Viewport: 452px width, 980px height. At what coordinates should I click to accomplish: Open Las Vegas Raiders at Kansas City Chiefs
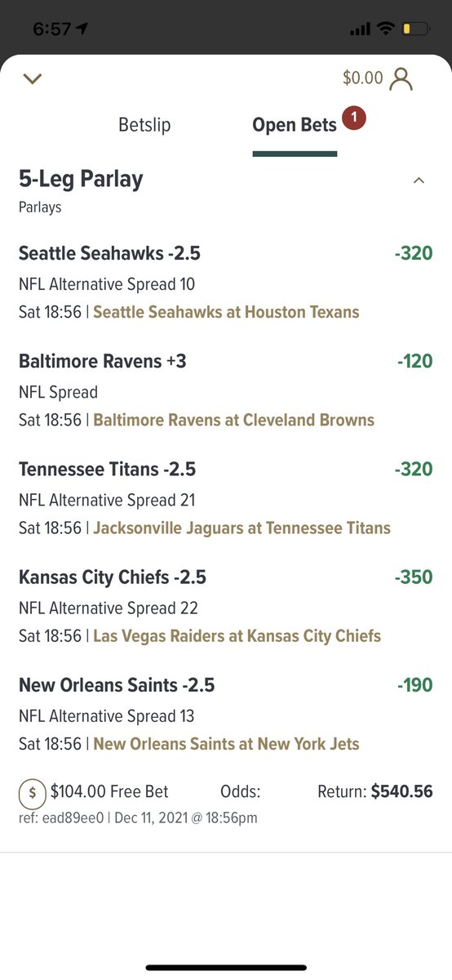click(237, 635)
